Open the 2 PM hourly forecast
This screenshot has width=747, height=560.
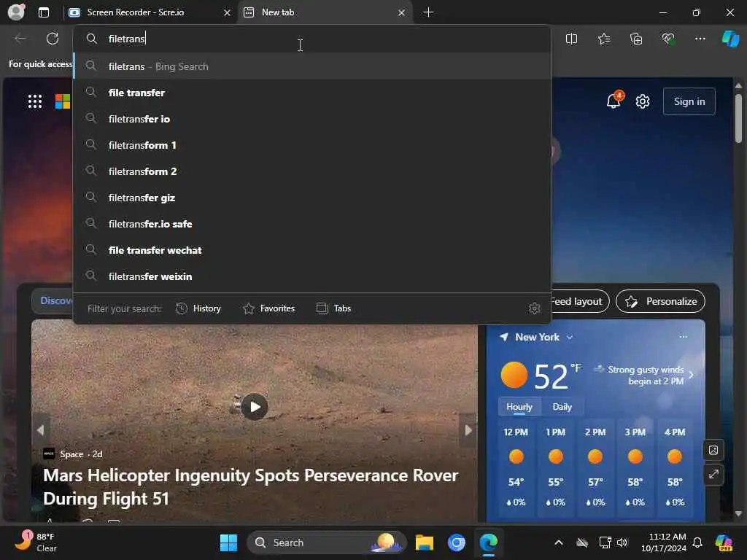pos(595,468)
